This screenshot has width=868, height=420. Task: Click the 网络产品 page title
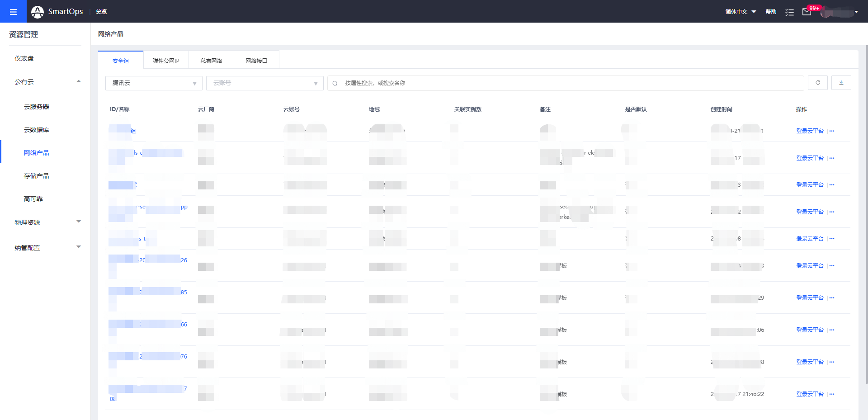tap(111, 34)
